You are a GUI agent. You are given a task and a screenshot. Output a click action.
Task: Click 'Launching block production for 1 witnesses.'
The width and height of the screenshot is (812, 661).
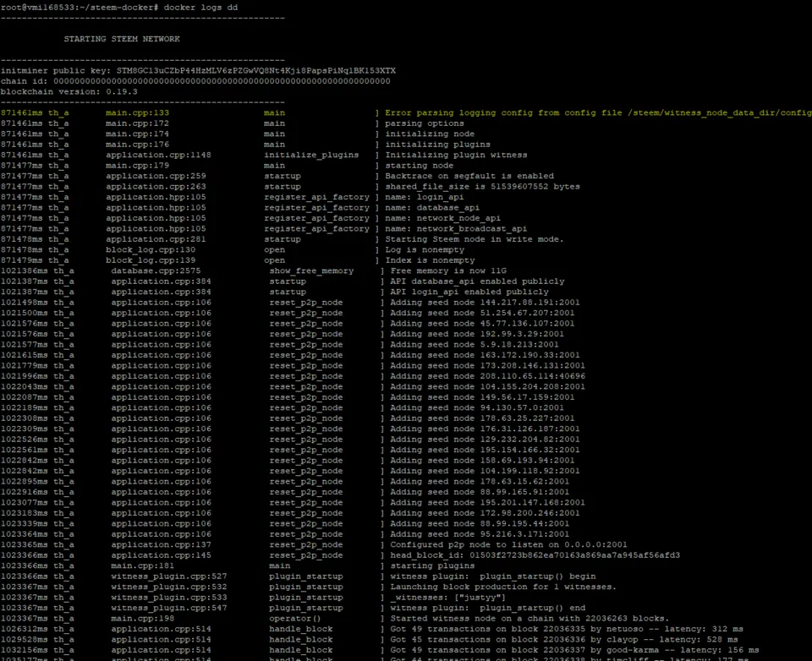click(x=503, y=587)
